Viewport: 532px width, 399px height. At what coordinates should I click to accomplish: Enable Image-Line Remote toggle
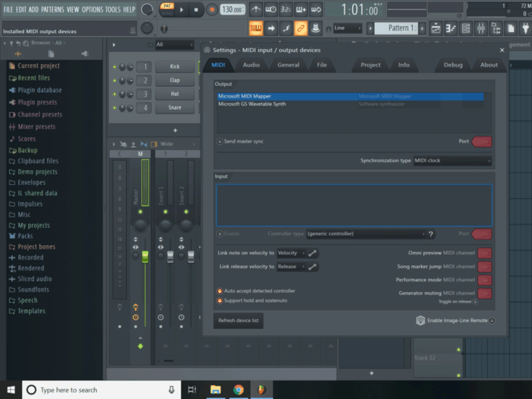click(x=492, y=321)
